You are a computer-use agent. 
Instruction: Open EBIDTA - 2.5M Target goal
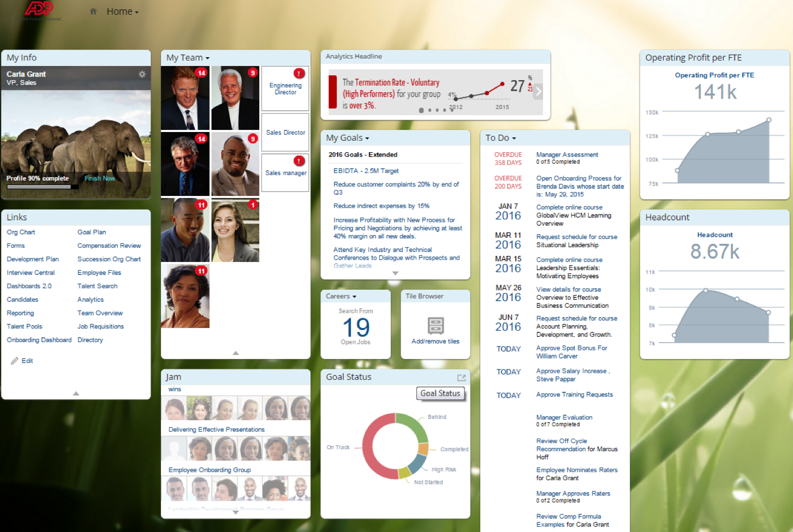(x=366, y=171)
